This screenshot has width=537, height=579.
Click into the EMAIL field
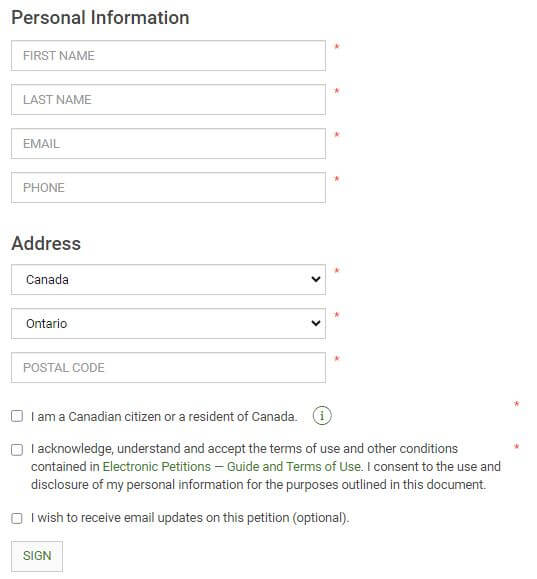click(x=168, y=143)
